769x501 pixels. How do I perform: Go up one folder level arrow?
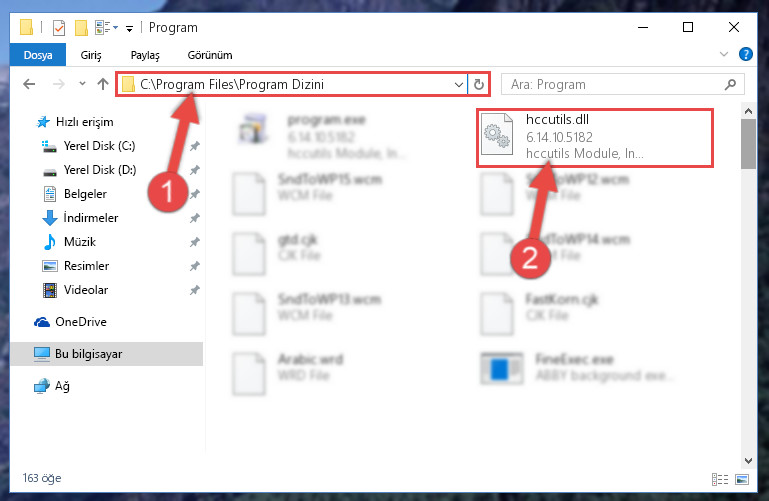103,84
